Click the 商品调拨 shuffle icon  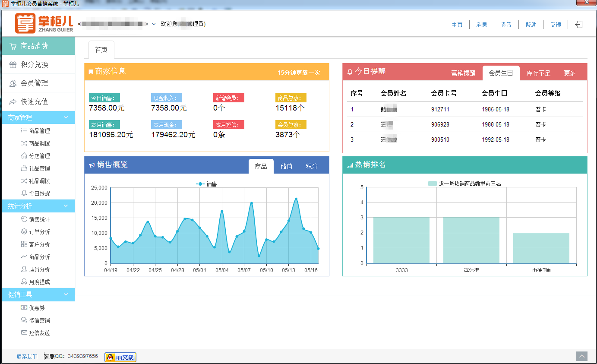click(24, 143)
